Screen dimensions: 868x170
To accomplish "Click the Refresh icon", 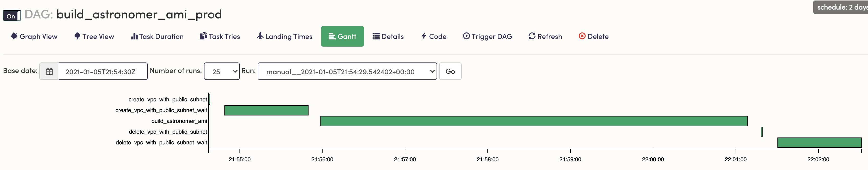I will pos(532,36).
